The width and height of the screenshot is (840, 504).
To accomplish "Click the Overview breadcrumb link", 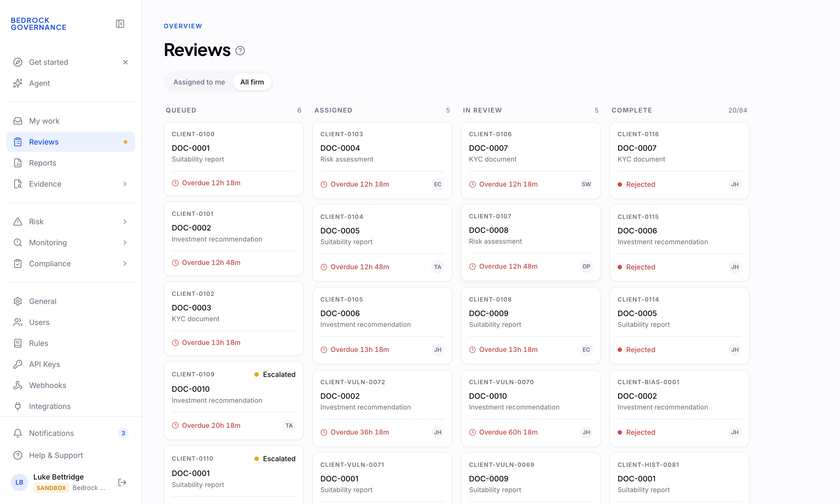I will 183,26.
